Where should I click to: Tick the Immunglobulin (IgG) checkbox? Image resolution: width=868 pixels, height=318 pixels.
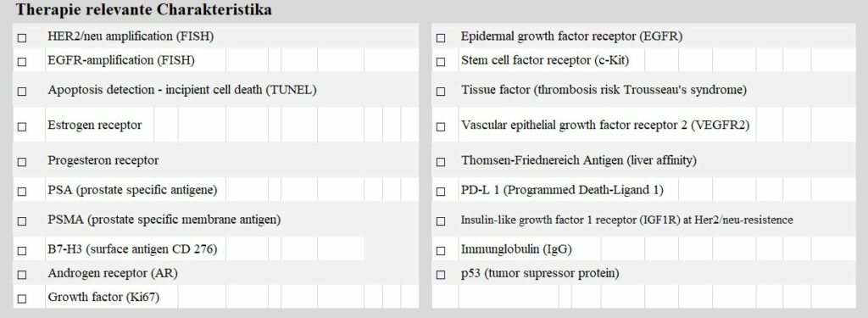coord(441,251)
